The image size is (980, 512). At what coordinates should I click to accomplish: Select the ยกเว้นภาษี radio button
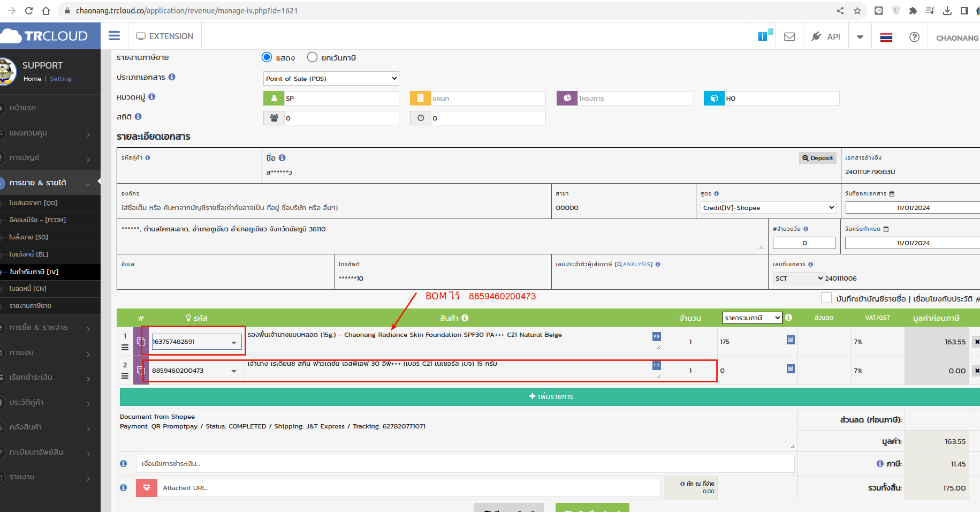[x=312, y=57]
